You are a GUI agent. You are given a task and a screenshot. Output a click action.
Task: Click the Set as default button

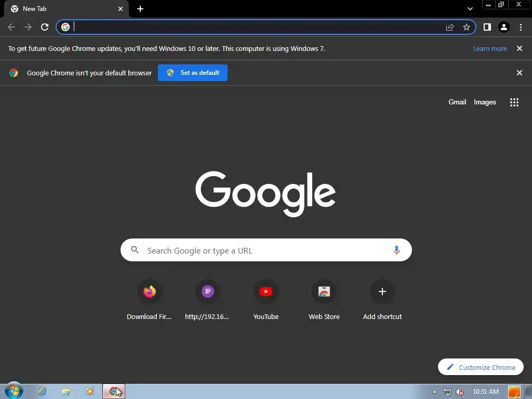click(192, 73)
